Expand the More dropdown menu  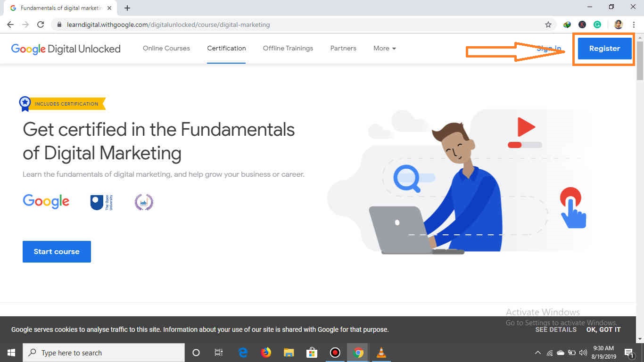385,48
